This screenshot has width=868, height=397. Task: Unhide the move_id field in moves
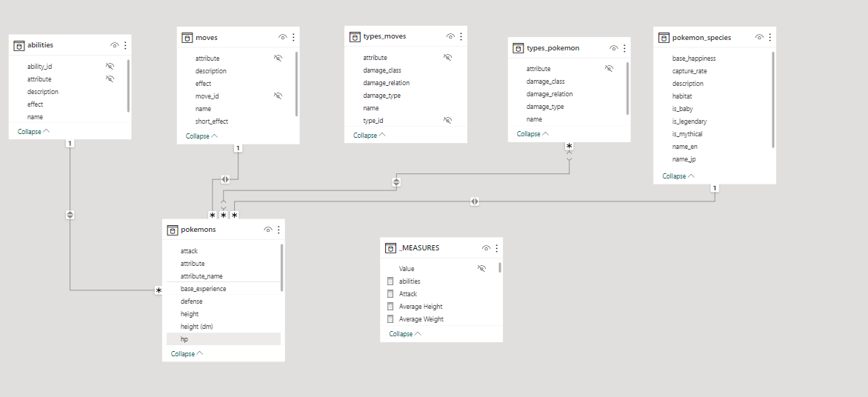(x=278, y=96)
